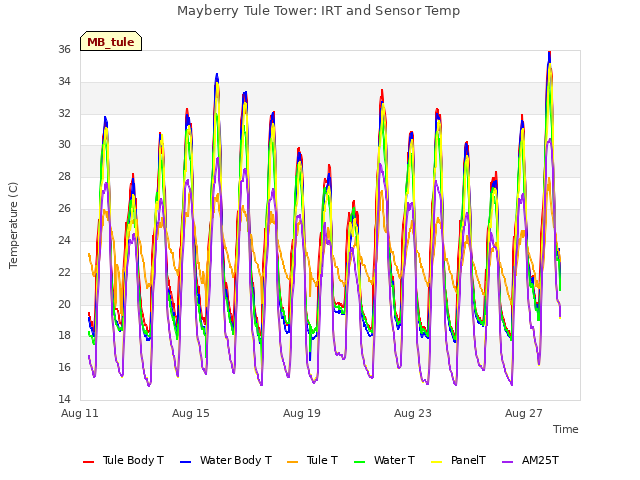Viewport: 640px width, 480px height.
Task: Toggle the PanelT legend entry
Action: click(x=458, y=460)
